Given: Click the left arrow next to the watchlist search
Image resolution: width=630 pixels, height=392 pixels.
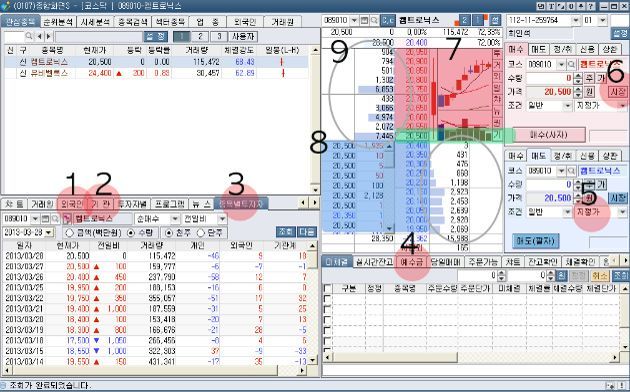Looking at the screenshot, I should pyautogui.click(x=40, y=37).
